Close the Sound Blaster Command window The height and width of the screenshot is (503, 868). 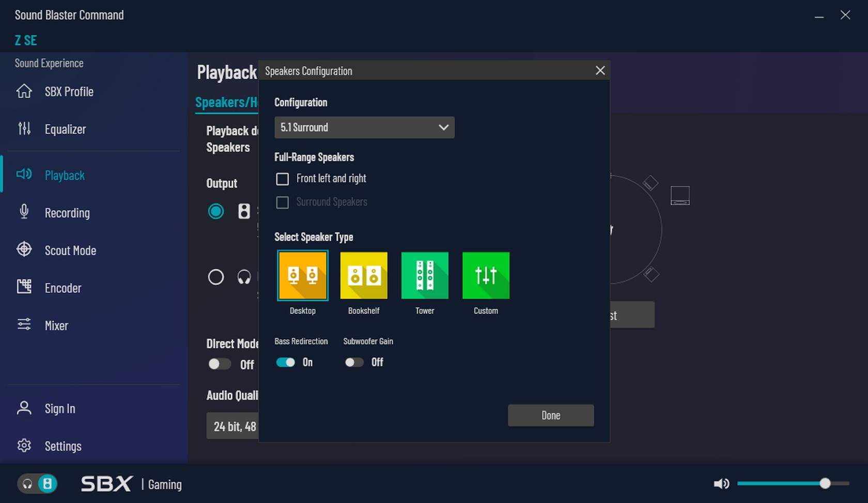[x=845, y=15]
